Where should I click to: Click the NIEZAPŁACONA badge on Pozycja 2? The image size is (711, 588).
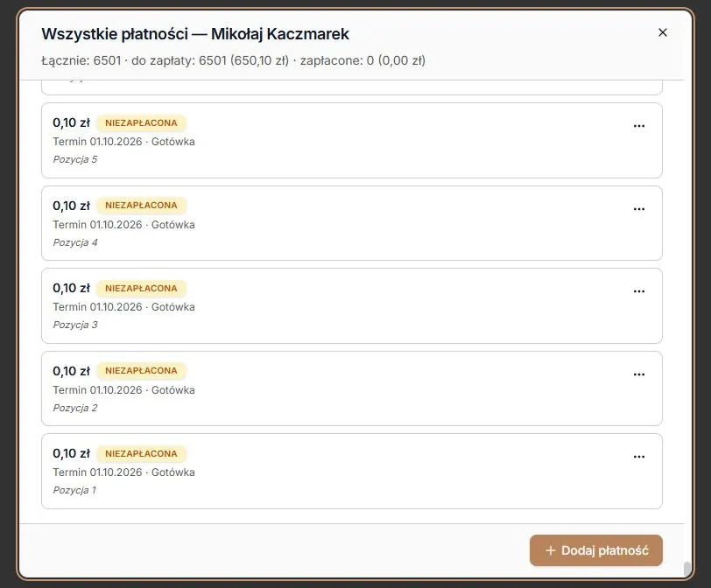[x=141, y=370]
